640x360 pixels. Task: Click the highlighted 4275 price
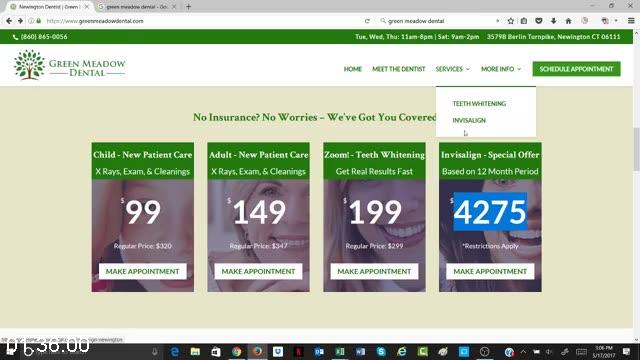[x=490, y=211]
